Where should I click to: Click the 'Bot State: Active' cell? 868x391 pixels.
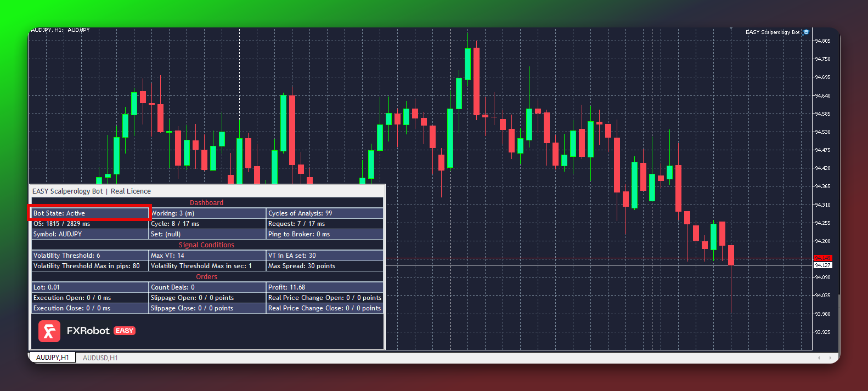89,213
